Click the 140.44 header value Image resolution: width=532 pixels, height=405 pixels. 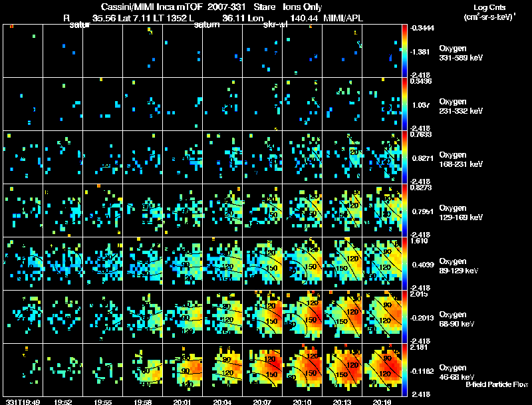tap(304, 18)
